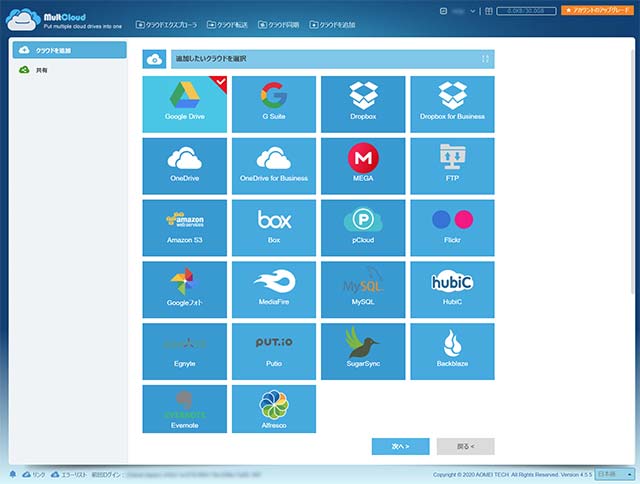Click the storage usage progress bar
Viewport: 640px width, 484px height.
coord(527,11)
